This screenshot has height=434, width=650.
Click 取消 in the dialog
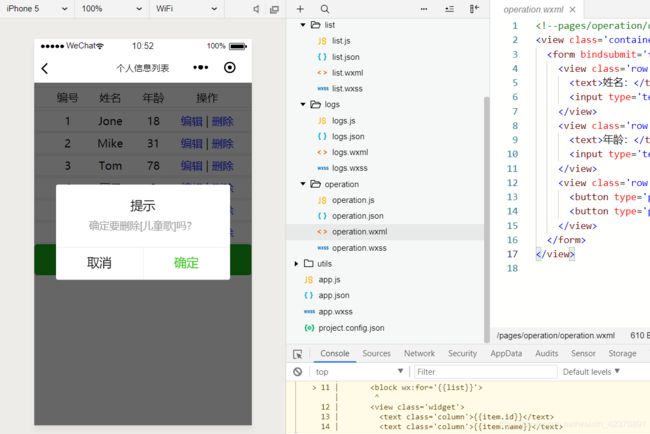(99, 263)
